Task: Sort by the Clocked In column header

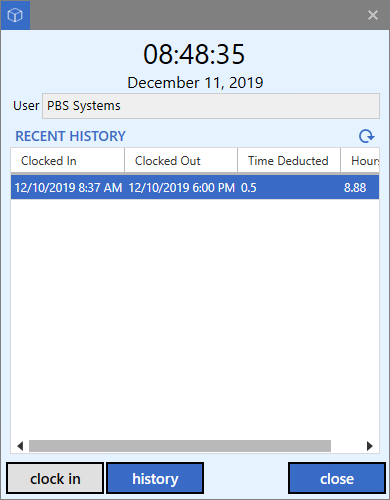Action: click(x=68, y=161)
